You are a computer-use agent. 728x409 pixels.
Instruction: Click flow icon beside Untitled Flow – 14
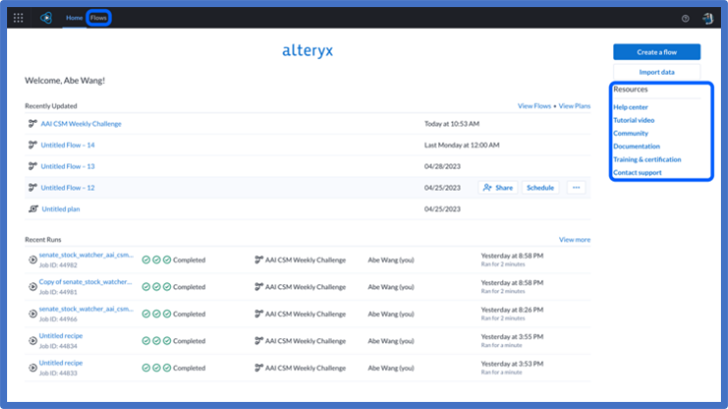tap(32, 145)
